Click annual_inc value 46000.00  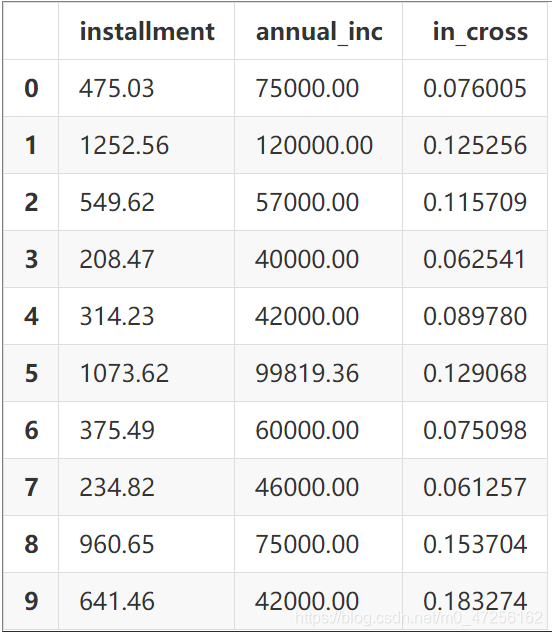click(307, 487)
